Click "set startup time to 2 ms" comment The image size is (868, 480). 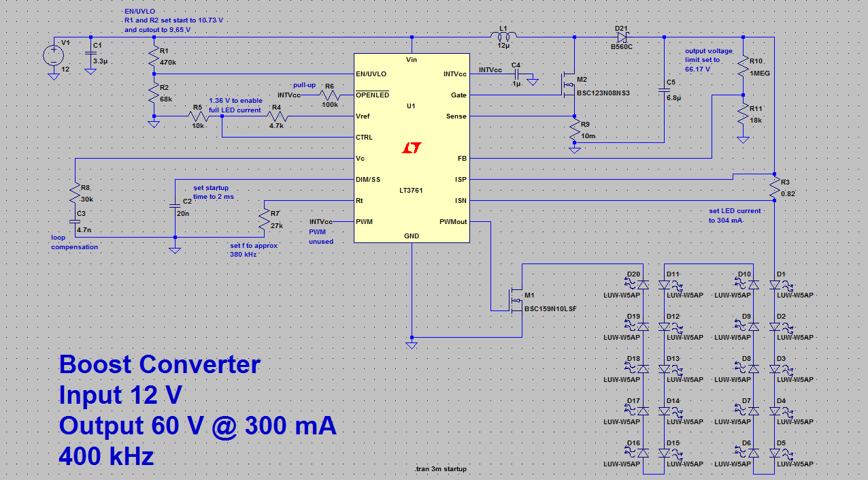click(213, 192)
